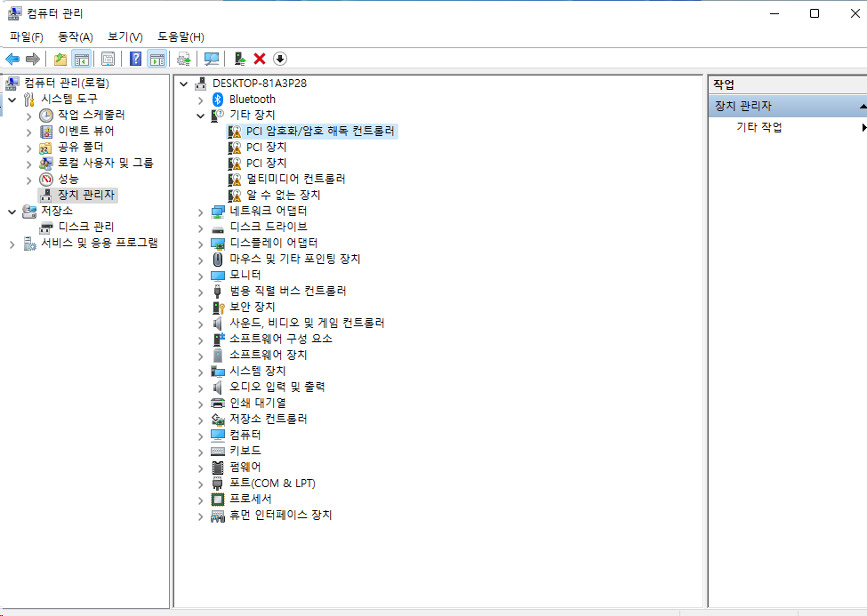Toggle the Show/Hide Console Tree toolbar button

tap(81, 59)
